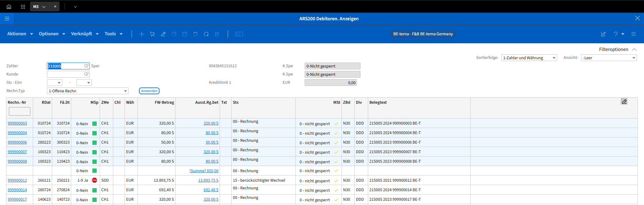644x205 pixels.
Task: Open the first Sts - Einr dropdown
Action: pos(55,83)
